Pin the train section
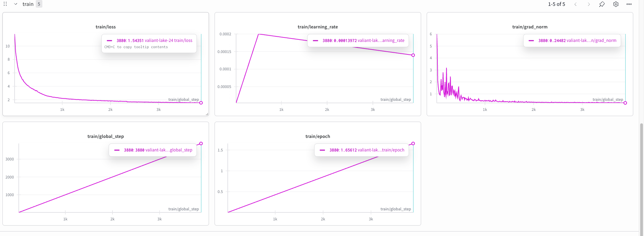 click(x=602, y=4)
